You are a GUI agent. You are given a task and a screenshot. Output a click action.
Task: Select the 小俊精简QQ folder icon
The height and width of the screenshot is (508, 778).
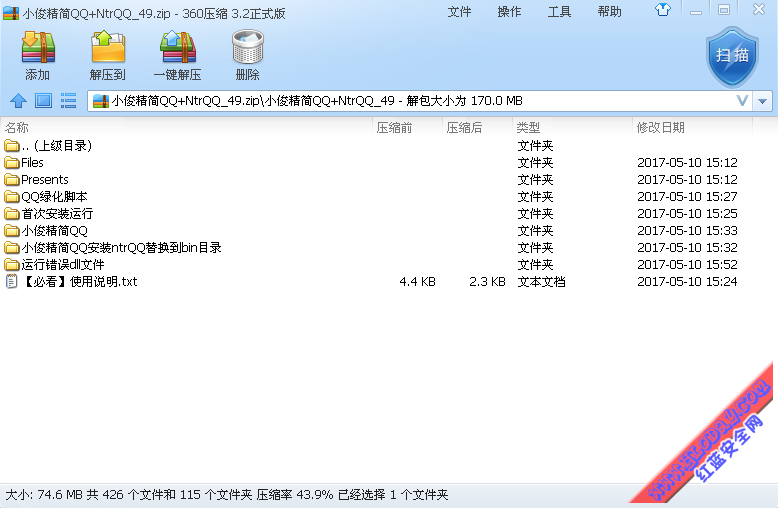(11, 231)
